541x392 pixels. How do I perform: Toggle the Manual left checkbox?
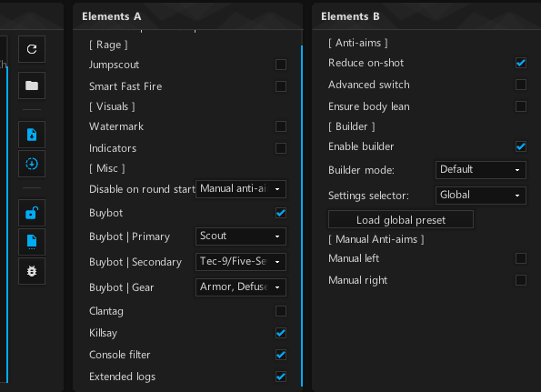(521, 258)
